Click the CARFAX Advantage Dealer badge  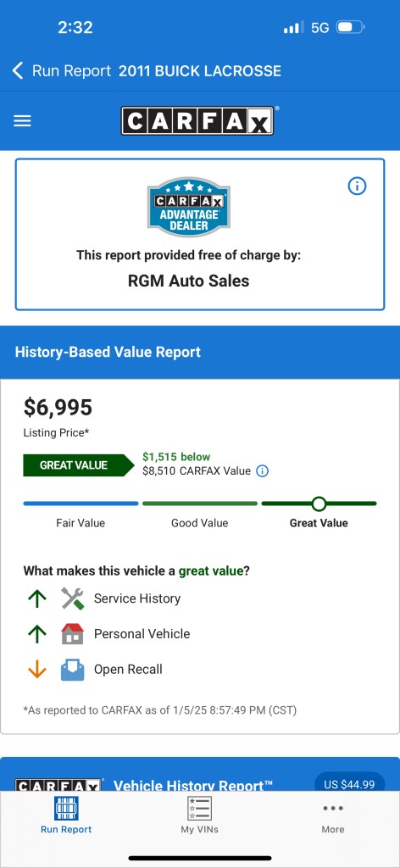[x=189, y=207]
